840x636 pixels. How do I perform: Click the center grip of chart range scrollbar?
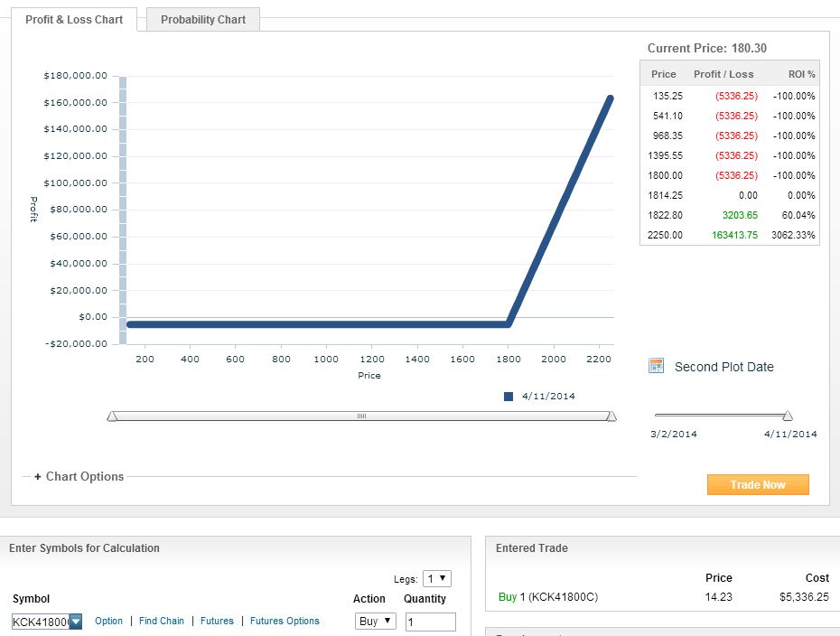[361, 416]
